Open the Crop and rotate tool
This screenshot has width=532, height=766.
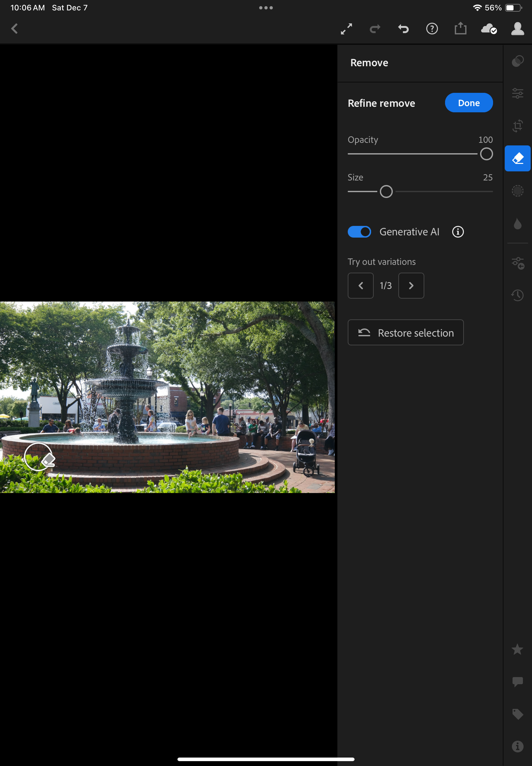[517, 126]
